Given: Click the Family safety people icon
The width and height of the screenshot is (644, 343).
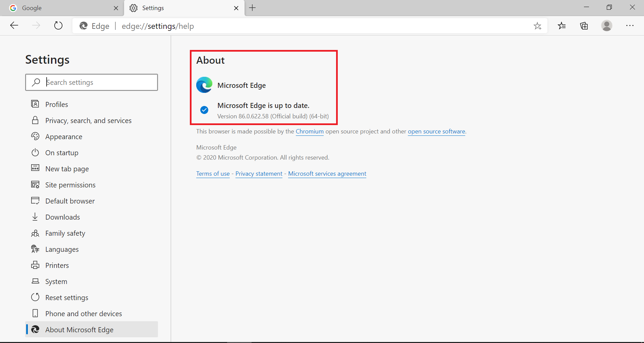Looking at the screenshot, I should tap(35, 233).
